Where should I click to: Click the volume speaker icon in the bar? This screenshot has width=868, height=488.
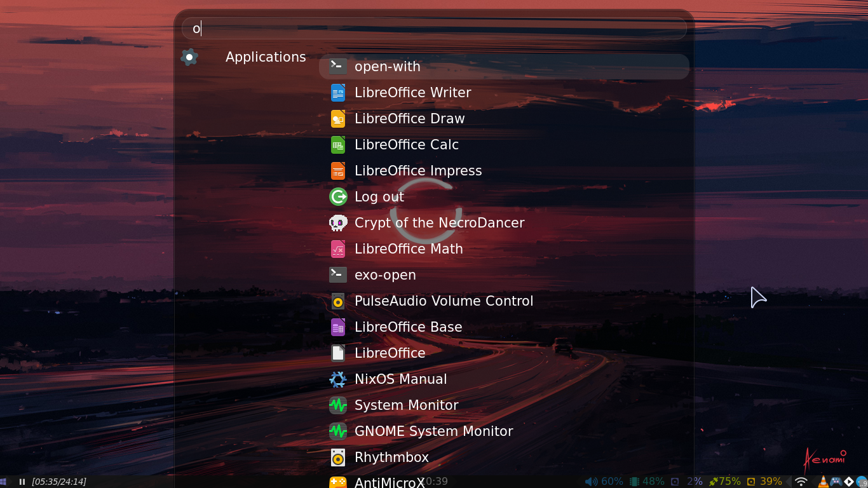(591, 482)
